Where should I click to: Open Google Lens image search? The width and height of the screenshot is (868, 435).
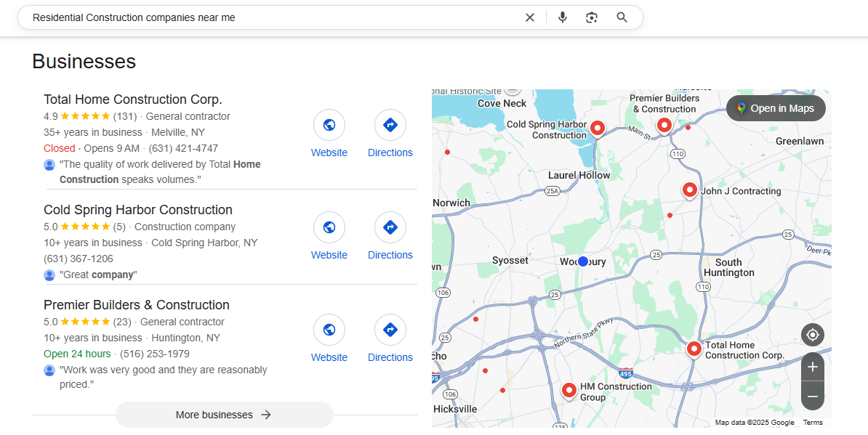click(592, 17)
